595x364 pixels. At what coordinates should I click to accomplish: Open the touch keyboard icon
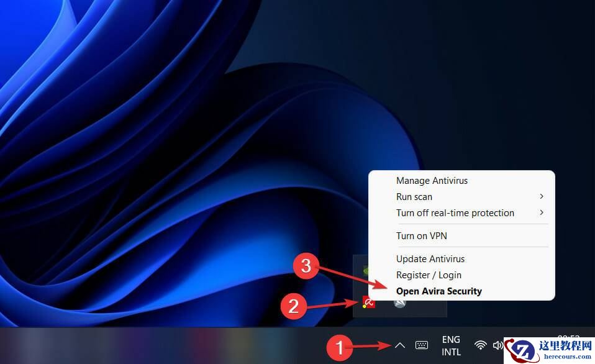422,345
